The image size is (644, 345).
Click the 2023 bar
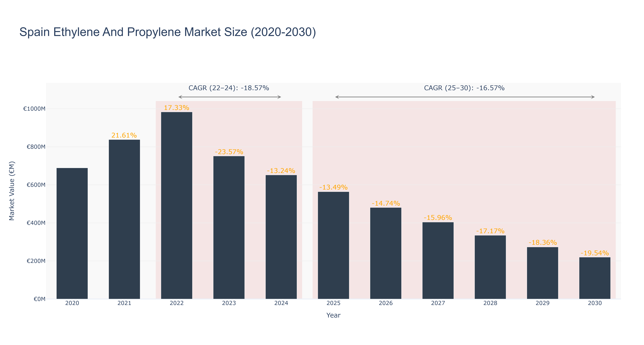[x=229, y=227]
